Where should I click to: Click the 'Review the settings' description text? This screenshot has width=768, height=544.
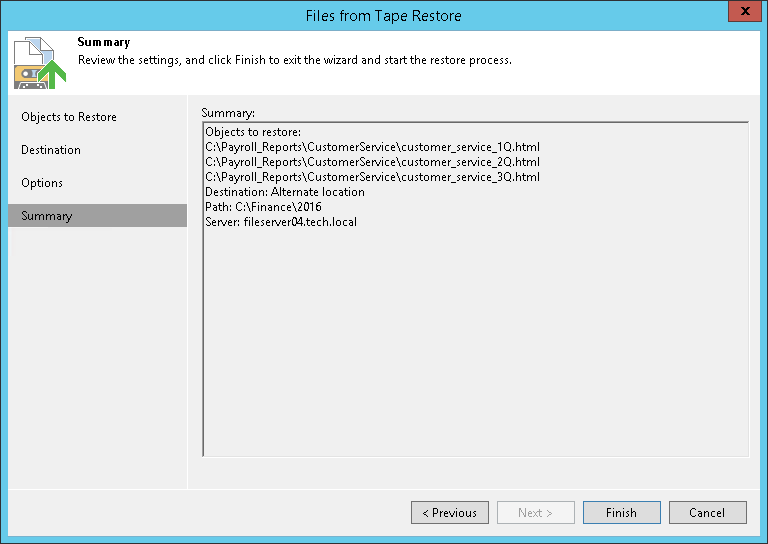point(295,60)
